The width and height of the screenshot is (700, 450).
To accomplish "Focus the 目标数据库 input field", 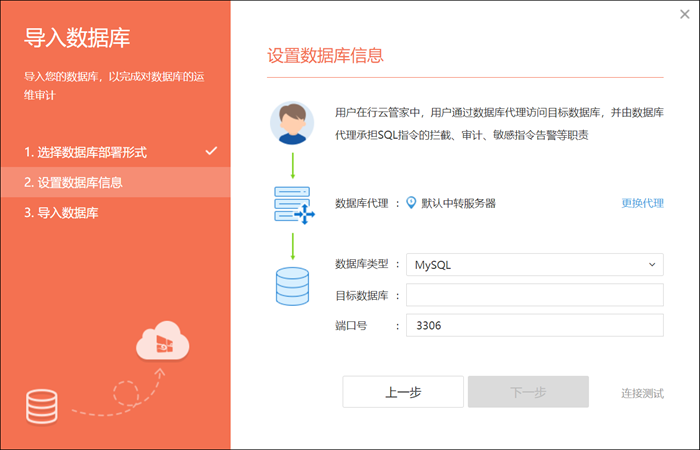I will 535,295.
